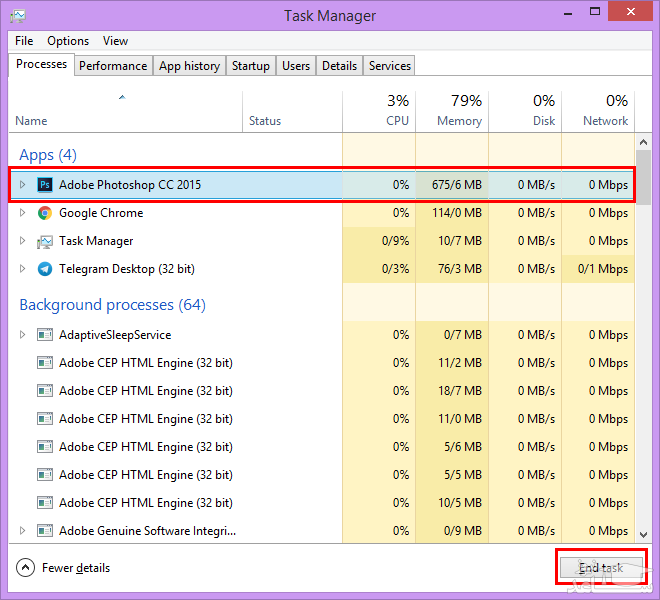The width and height of the screenshot is (660, 600).
Task: Click the AdaptiveSleepService process icon
Action: coord(45,335)
